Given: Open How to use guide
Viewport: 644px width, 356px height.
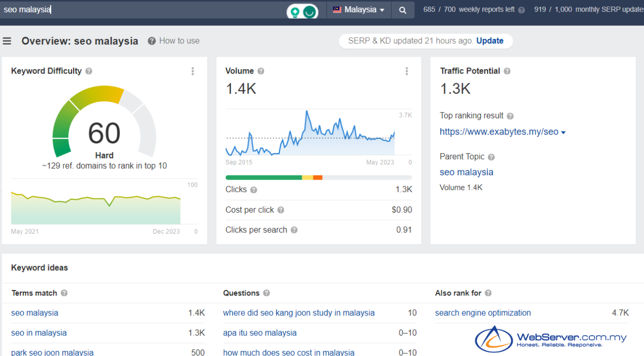Looking at the screenshot, I should 180,41.
